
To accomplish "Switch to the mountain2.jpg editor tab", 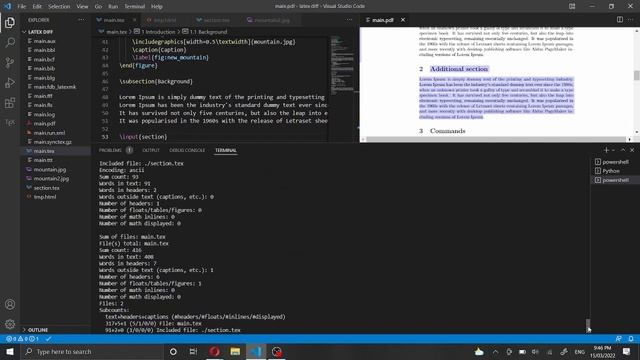I will tap(272, 20).
